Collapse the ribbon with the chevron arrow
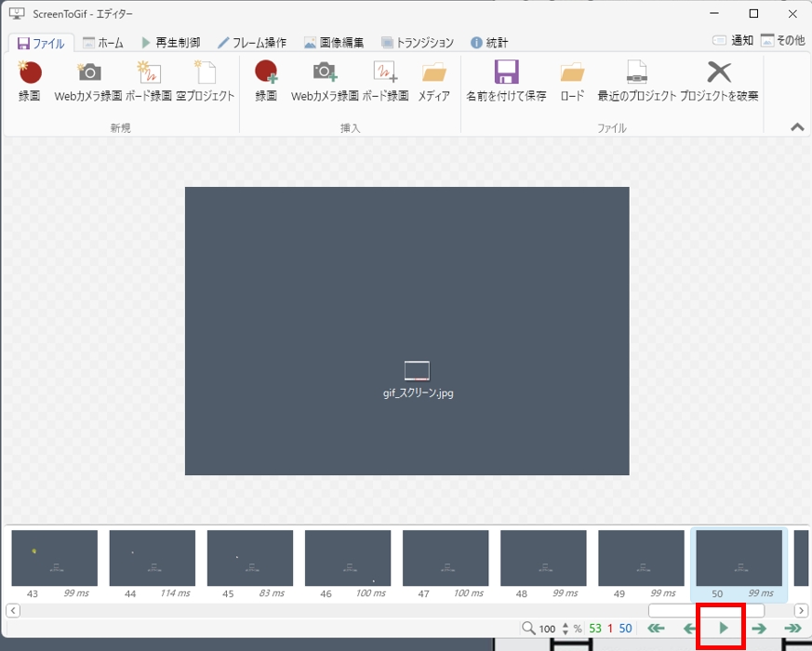The image size is (812, 651). pyautogui.click(x=797, y=127)
